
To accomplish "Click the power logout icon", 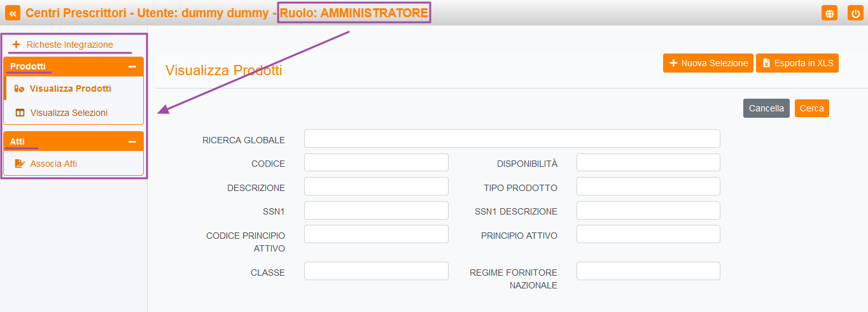I will 855,13.
